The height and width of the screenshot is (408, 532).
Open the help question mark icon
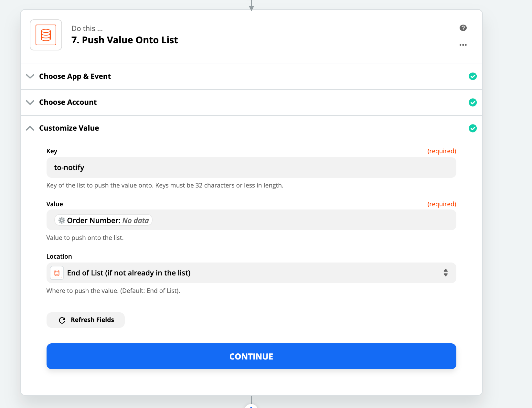coord(463,28)
